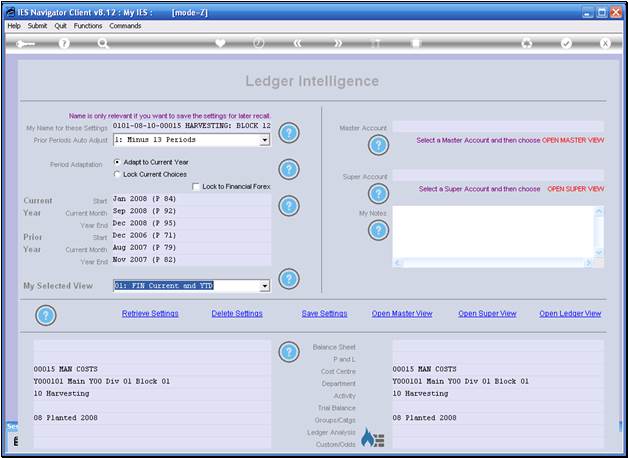Click help icon beside Balance Sheet label
Viewport: 628px width, 458px height.
(x=289, y=352)
